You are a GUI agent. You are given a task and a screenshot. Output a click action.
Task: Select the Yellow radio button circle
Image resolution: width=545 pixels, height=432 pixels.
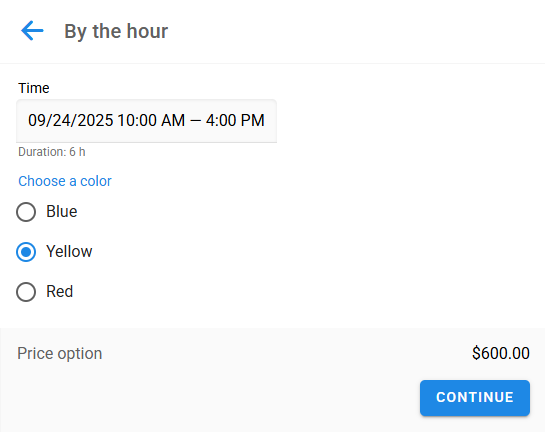click(x=26, y=252)
